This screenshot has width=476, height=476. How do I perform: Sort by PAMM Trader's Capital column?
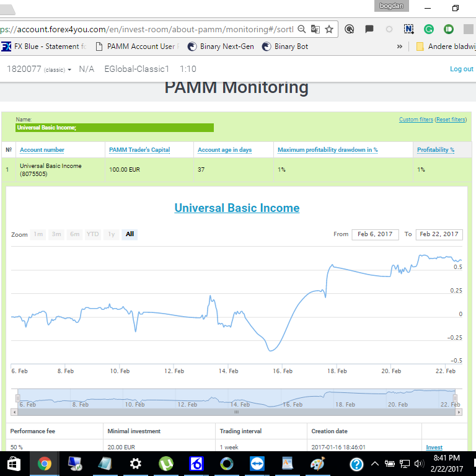click(x=139, y=149)
